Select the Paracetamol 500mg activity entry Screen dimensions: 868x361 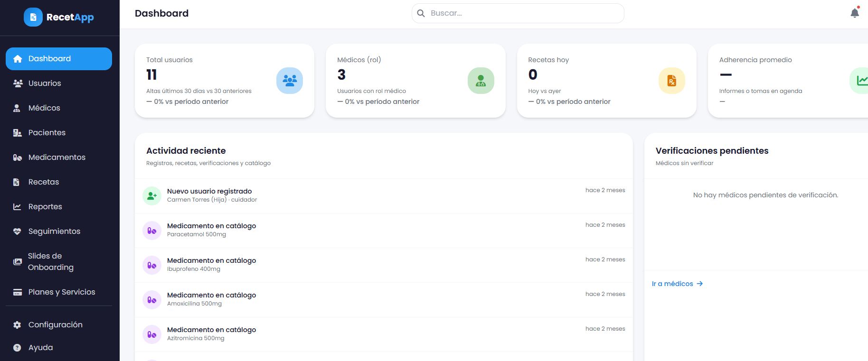point(384,231)
